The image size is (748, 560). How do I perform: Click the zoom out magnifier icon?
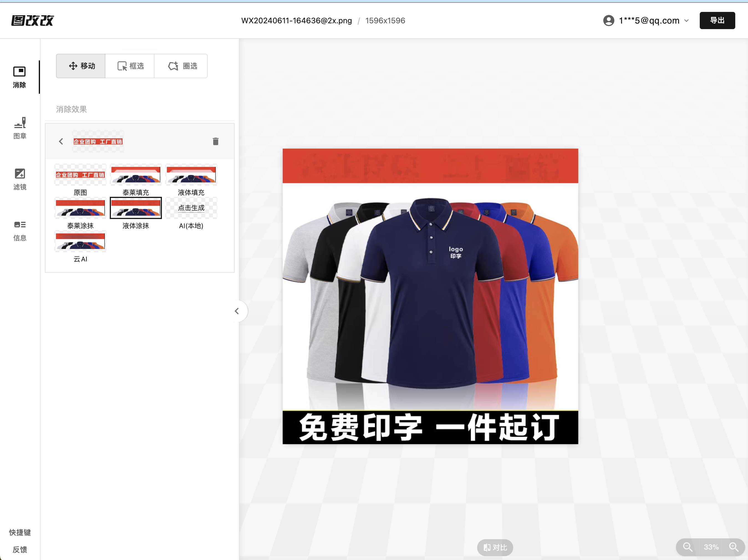click(687, 547)
